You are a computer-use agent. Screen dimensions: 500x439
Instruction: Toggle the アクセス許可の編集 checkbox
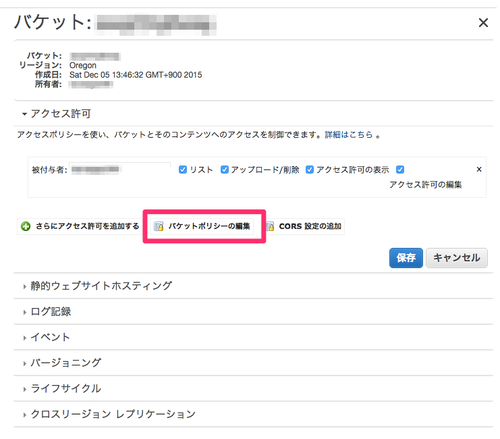point(400,170)
